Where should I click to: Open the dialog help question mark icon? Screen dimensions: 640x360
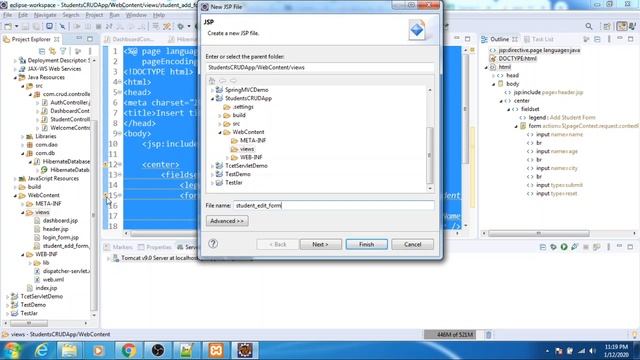point(213,244)
